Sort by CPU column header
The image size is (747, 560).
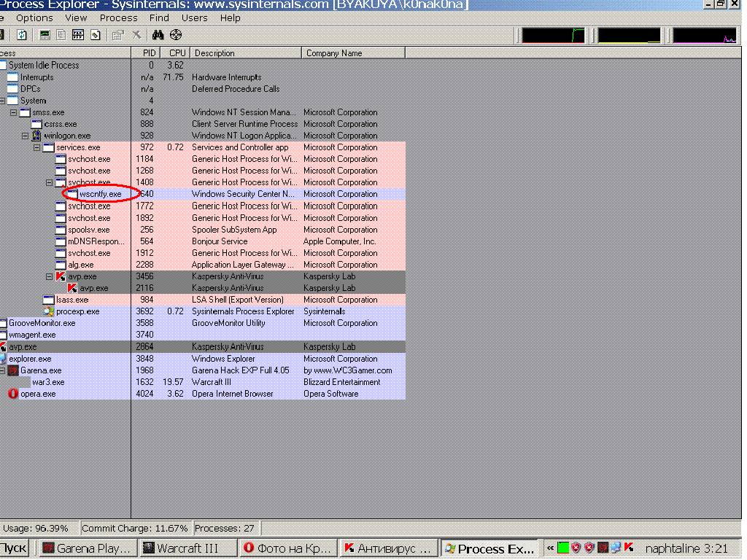click(175, 52)
